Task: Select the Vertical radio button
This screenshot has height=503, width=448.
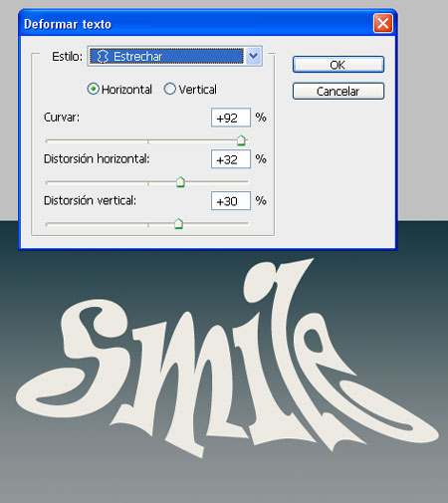Action: pos(169,89)
